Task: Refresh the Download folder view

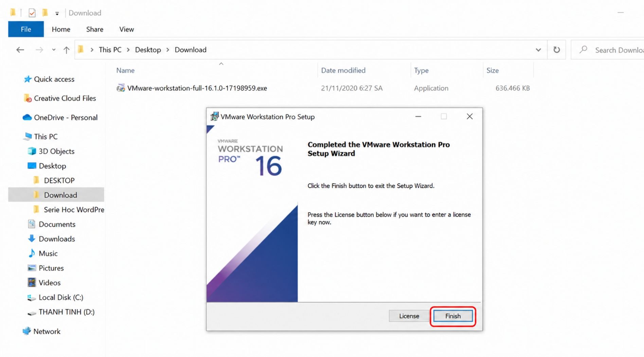Action: (556, 50)
